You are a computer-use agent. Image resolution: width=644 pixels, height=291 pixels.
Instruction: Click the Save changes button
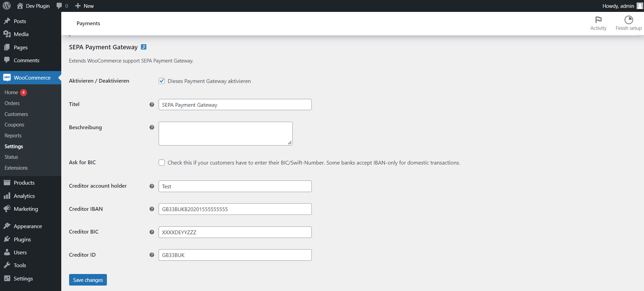[88, 280]
